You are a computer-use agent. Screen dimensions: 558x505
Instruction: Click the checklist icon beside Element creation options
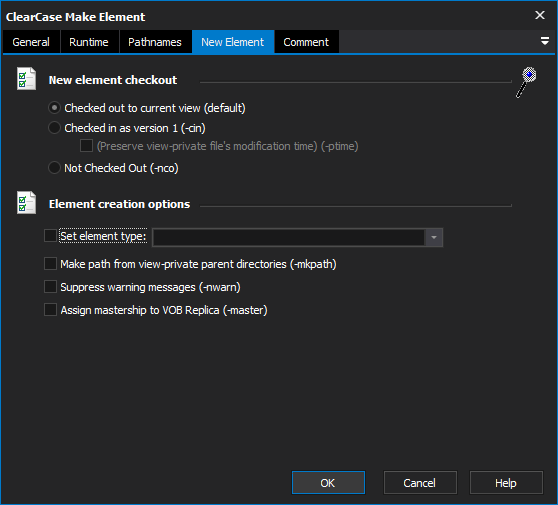tap(26, 202)
